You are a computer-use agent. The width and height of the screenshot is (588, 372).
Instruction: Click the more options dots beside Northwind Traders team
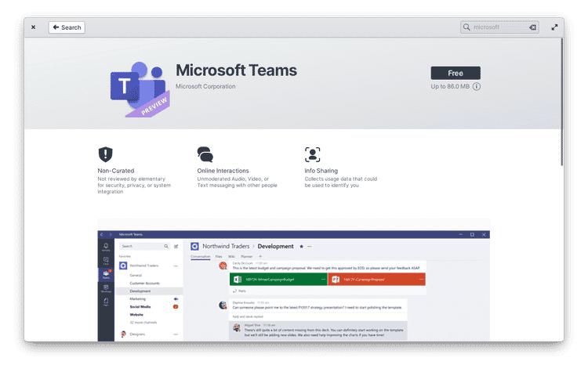click(x=176, y=266)
